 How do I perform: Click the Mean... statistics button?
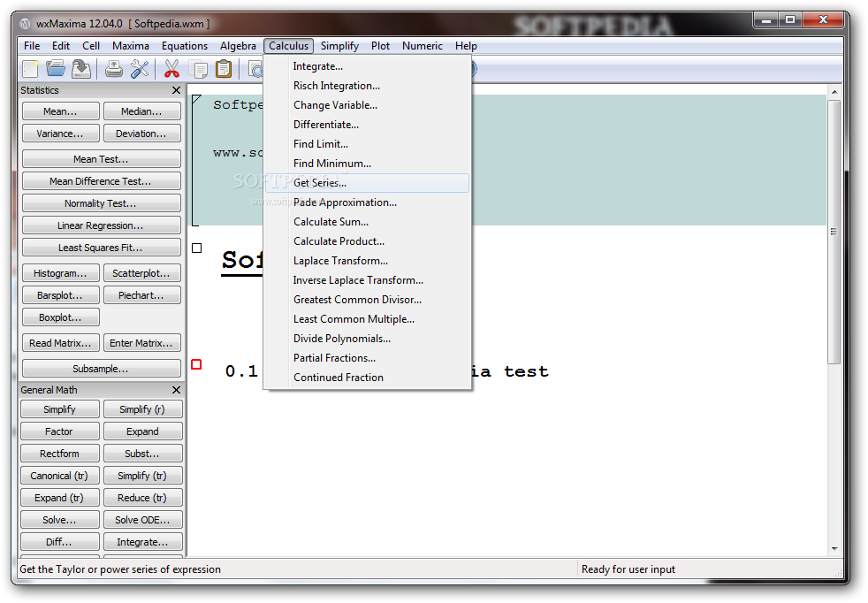click(x=61, y=111)
